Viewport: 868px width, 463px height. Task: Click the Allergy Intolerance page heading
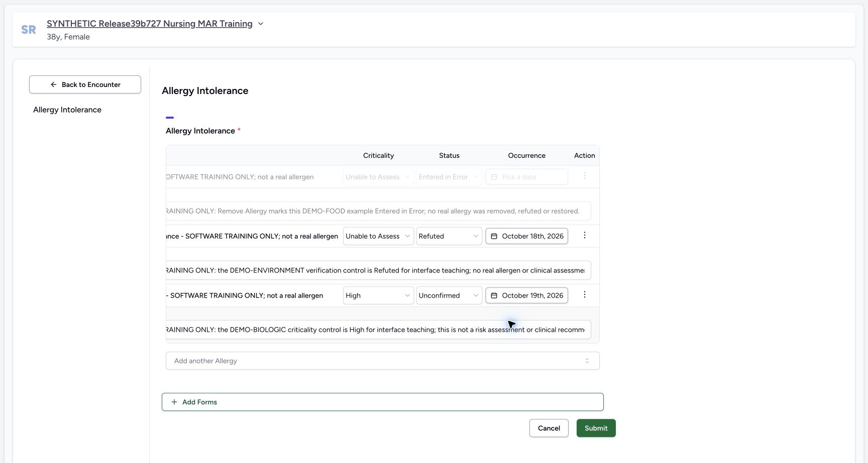click(x=205, y=90)
